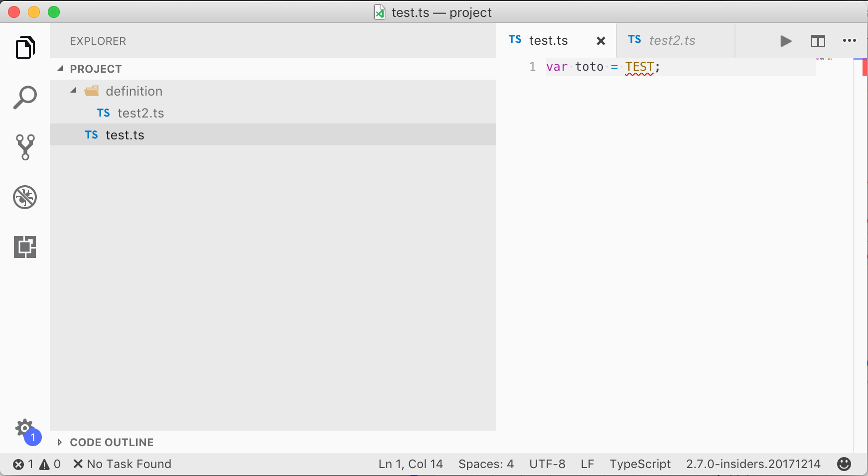The width and height of the screenshot is (868, 476).
Task: Click No Task Found in status bar
Action: 122,464
